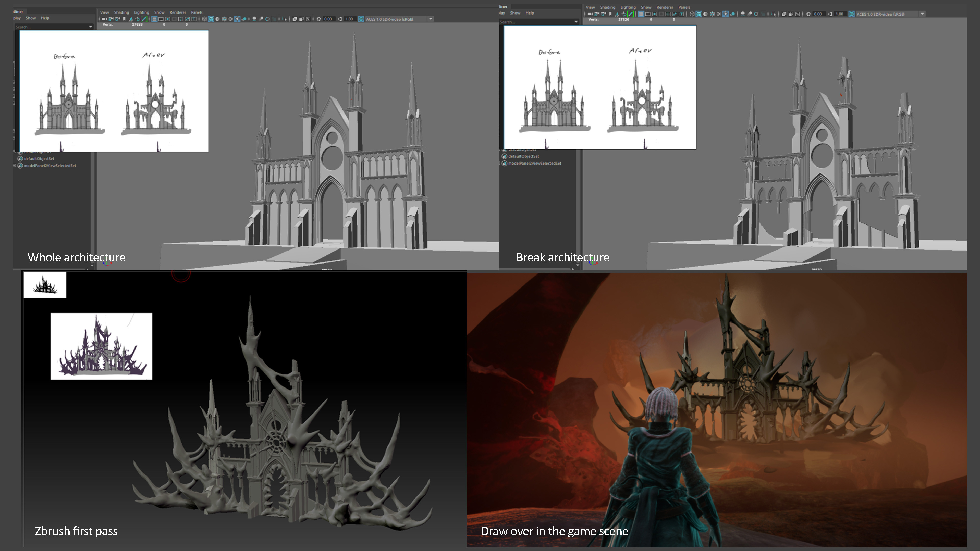
Task: Toggle X-Ray mode in left Maya panel
Action: 295,19
